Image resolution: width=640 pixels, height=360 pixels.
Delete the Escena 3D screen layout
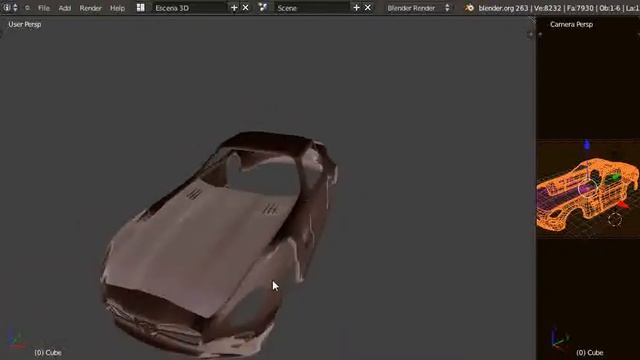coord(245,8)
